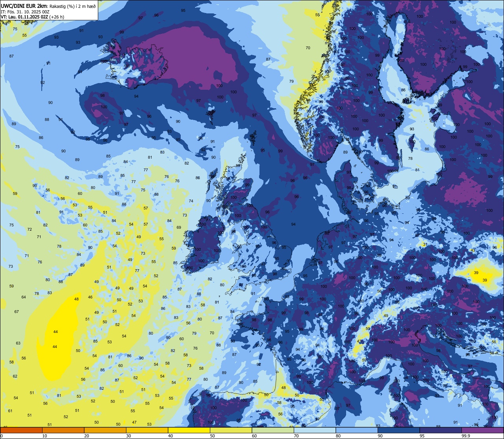Screen dimensions: 504x439
Task: Click the map title 'UWC/DINI EUR 2km'
Action: [x=24, y=6]
